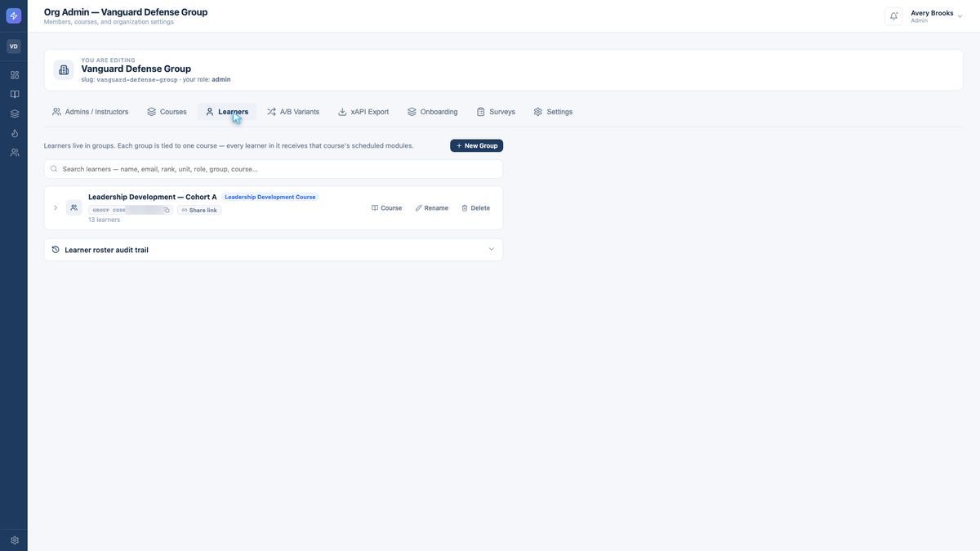980x551 pixels.
Task: Click the Group Code field
Action: pos(131,211)
